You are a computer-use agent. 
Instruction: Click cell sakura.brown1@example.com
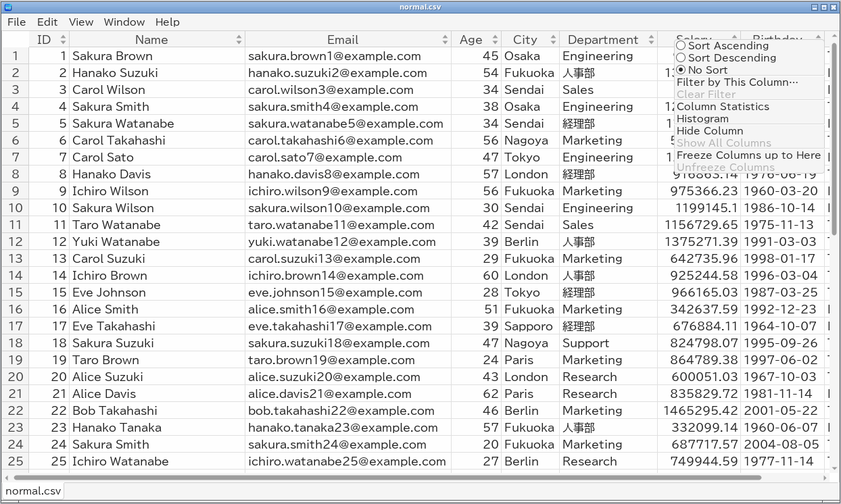348,56
